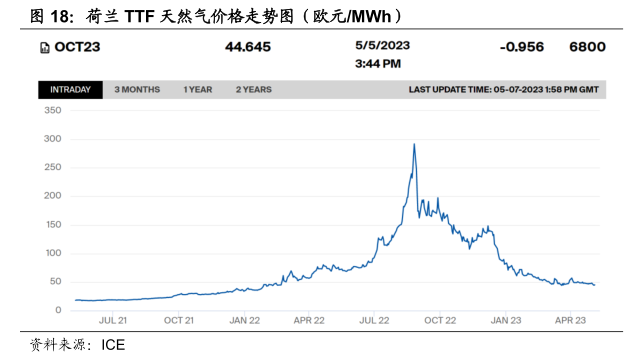This screenshot has width=631, height=360.
Task: Click the date 5/5/2023
Action: (x=382, y=45)
